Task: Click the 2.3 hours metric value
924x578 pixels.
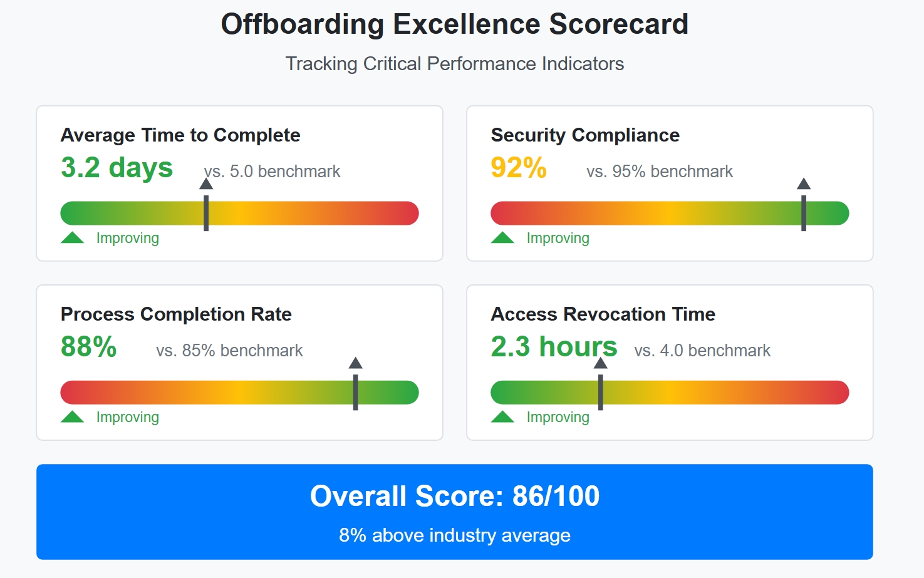Action: point(554,347)
